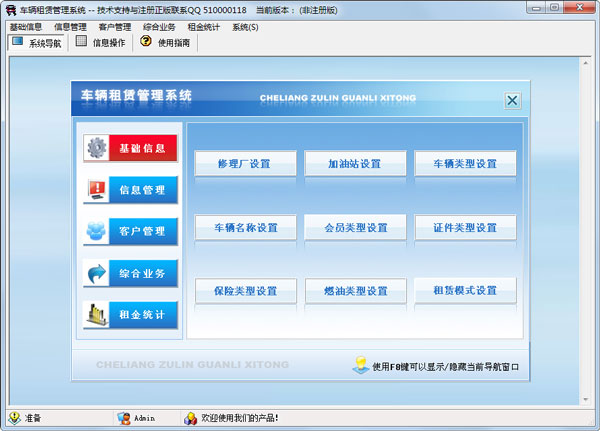Click the 信息操作 grid icon in toolbar

click(x=81, y=41)
